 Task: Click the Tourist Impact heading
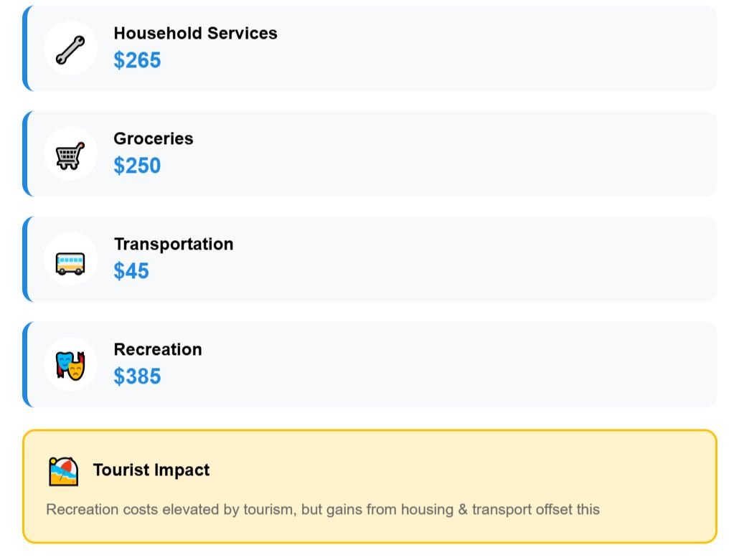point(151,470)
